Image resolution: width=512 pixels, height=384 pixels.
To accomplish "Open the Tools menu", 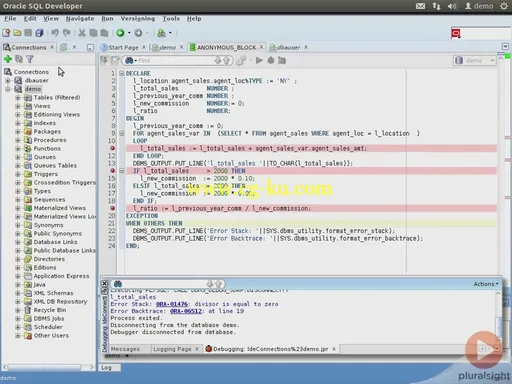I will click(171, 19).
